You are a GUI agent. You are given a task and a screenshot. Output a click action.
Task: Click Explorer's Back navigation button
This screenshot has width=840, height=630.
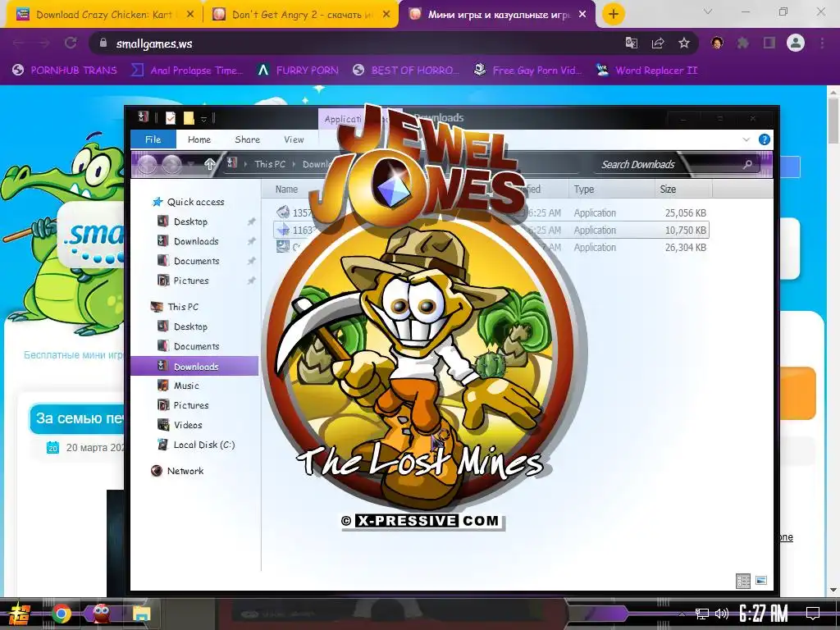click(148, 164)
